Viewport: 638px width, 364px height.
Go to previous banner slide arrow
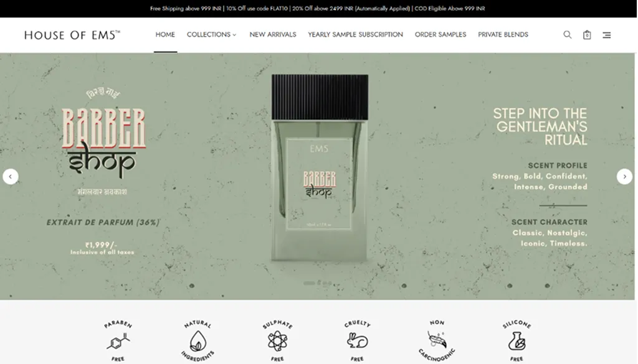coord(11,177)
